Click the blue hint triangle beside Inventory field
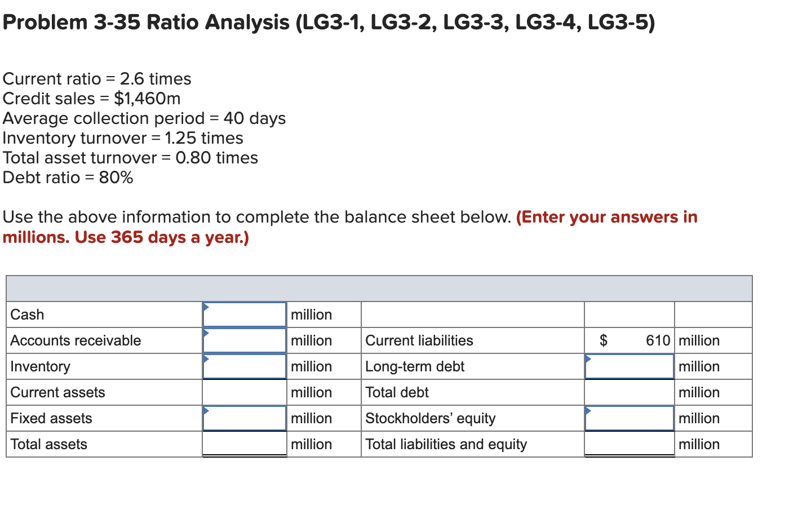 (206, 358)
